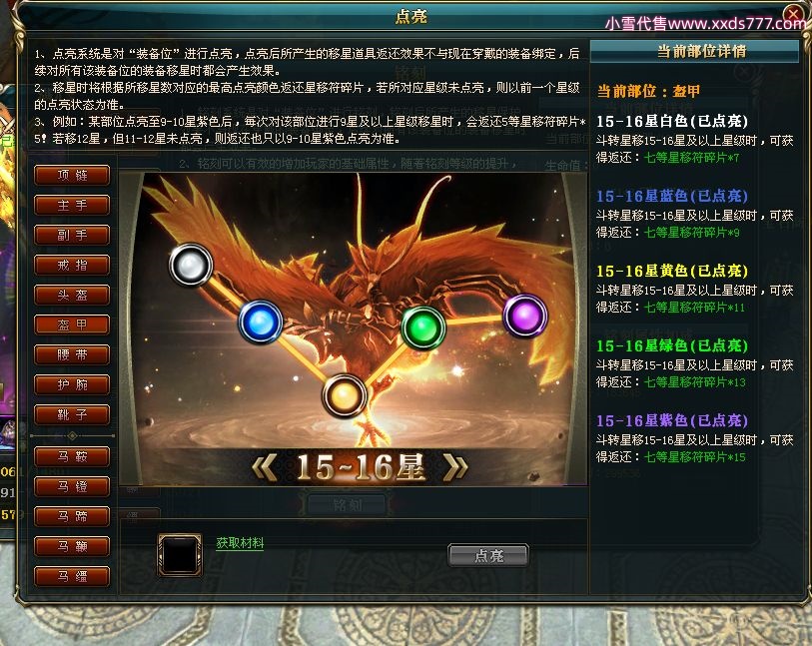Open the 获取材料 link
This screenshot has width=812, height=646.
pyautogui.click(x=240, y=543)
